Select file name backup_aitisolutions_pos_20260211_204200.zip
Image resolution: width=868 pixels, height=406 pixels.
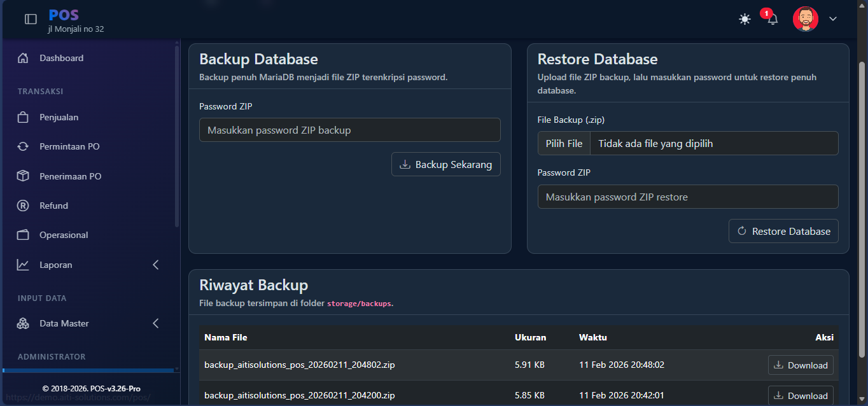[299, 395]
